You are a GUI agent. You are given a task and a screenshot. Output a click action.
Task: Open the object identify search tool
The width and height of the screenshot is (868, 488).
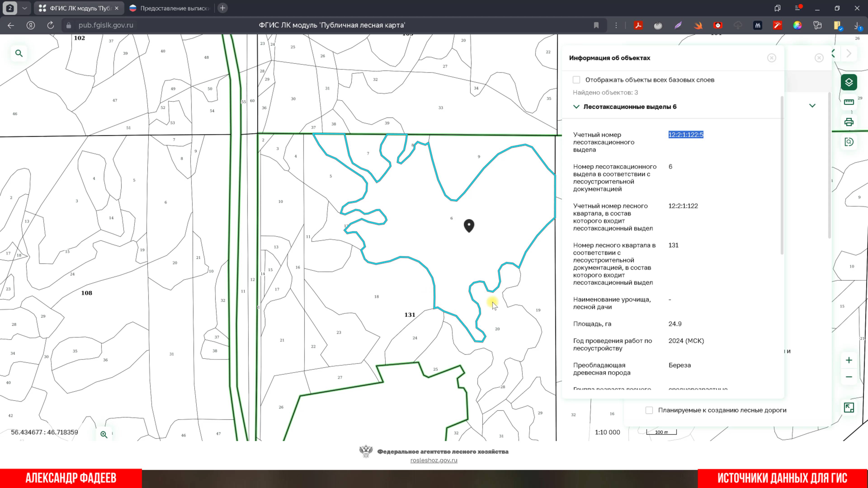pos(849,142)
